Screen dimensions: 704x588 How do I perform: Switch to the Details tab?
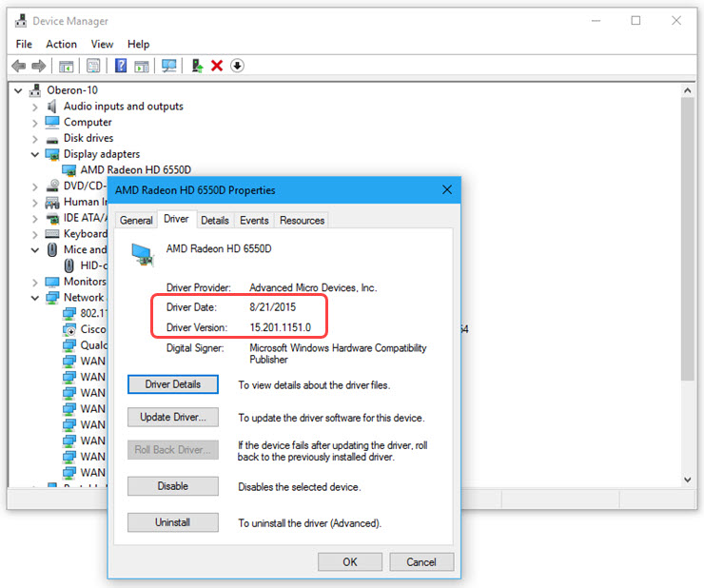[x=215, y=220]
